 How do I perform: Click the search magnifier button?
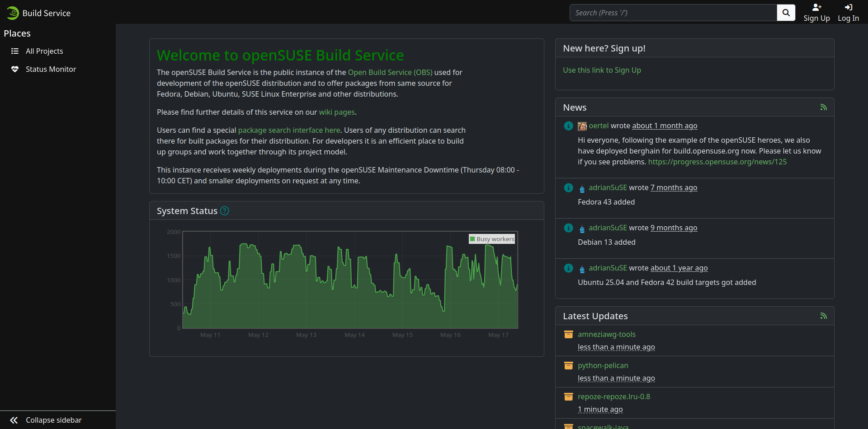point(786,13)
